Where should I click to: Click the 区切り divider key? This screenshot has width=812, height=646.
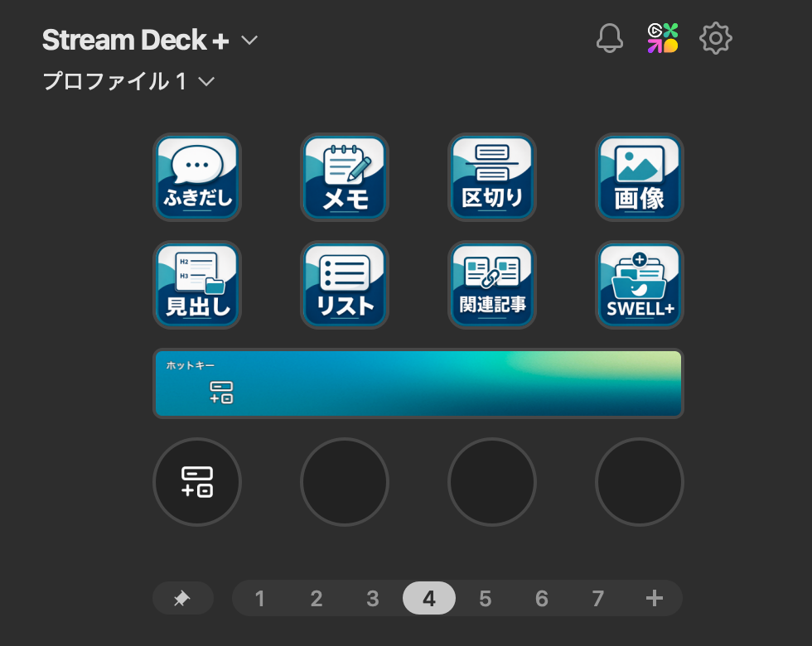492,177
